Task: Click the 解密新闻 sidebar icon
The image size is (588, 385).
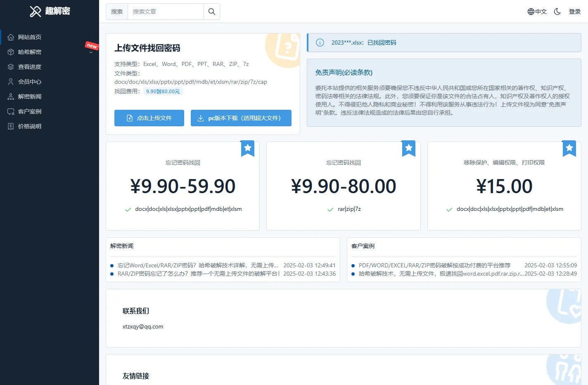Action: coord(11,97)
